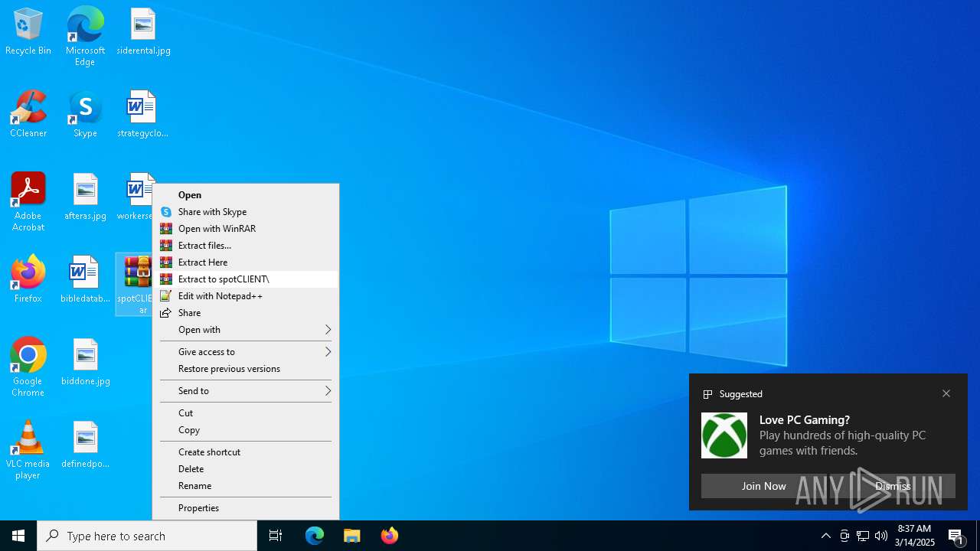Click Join Now in Xbox notification

coord(763,486)
